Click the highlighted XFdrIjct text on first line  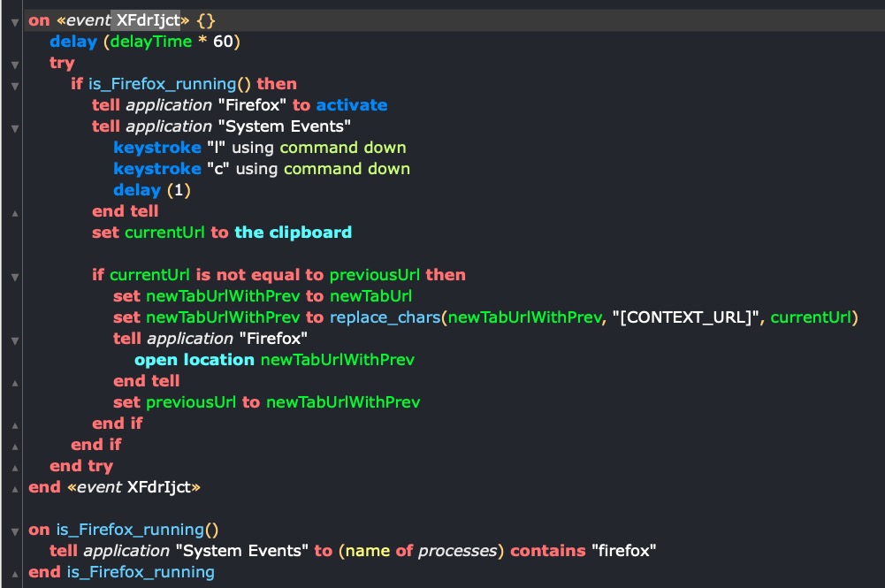pyautogui.click(x=148, y=20)
